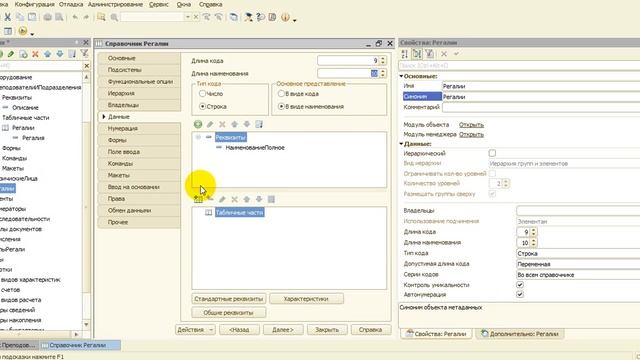640x360 pixels.
Task: Click the undo arrow in the main toolbar
Action: click(x=75, y=17)
